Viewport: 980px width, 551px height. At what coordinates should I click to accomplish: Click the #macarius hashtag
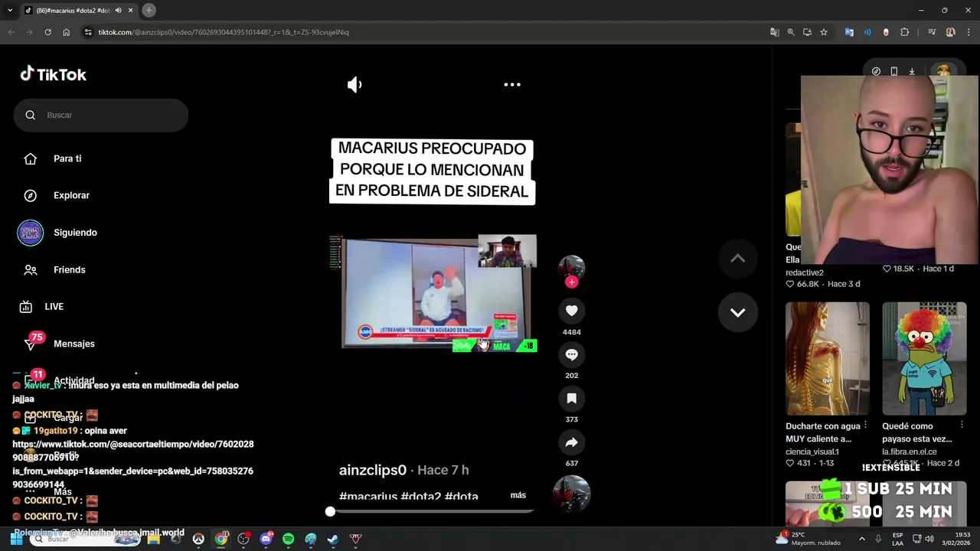coord(368,497)
